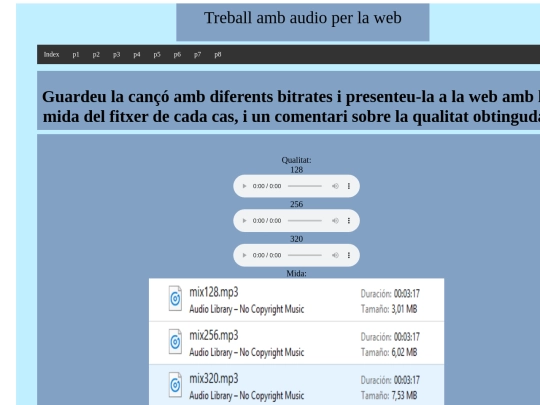Mute the 320 audio player
This screenshot has height=405, width=540.
pos(335,255)
